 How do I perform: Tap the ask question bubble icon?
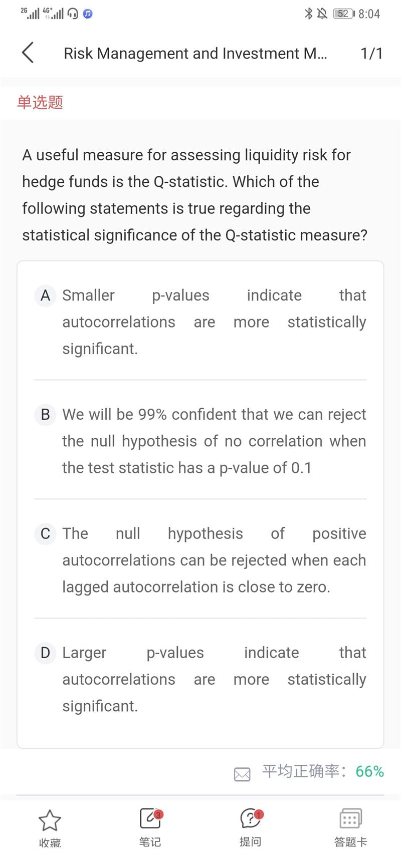(250, 818)
